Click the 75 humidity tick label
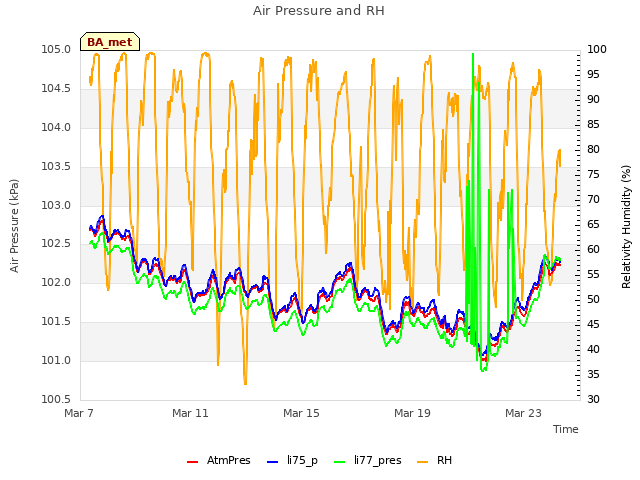The height and width of the screenshot is (480, 640). pos(593,175)
